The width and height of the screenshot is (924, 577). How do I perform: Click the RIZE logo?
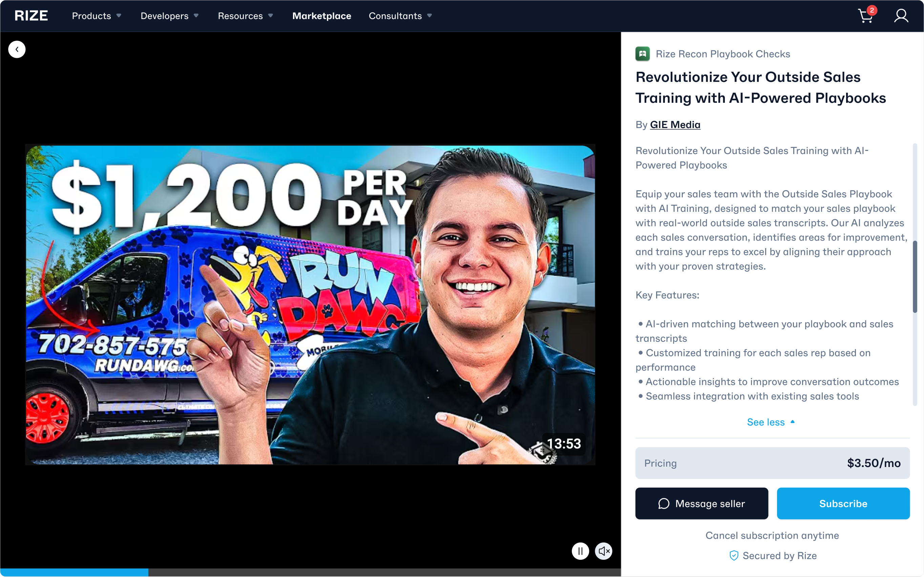click(x=31, y=16)
